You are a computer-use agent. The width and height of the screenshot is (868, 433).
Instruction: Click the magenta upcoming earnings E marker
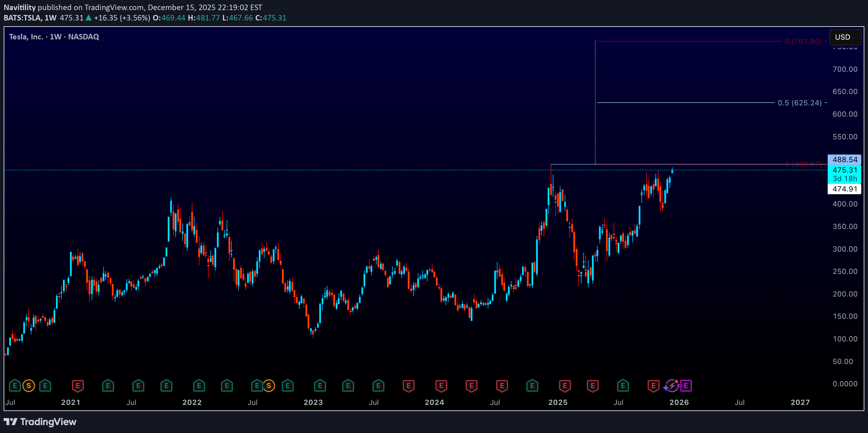tap(686, 385)
